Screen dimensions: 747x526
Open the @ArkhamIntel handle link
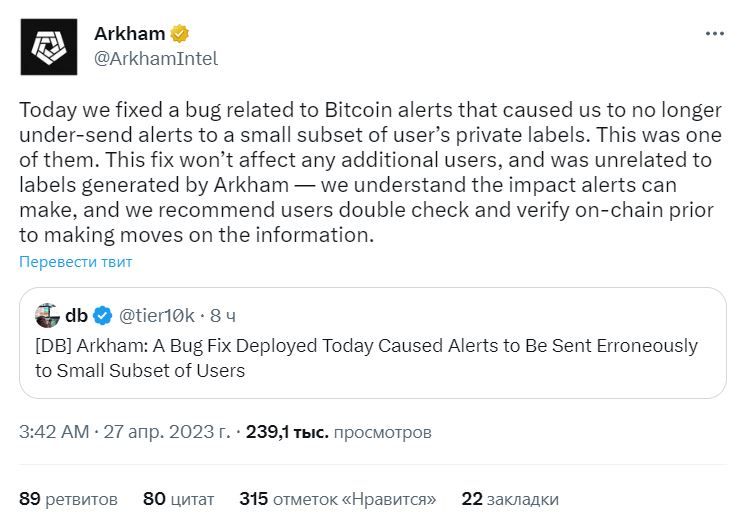click(x=156, y=59)
